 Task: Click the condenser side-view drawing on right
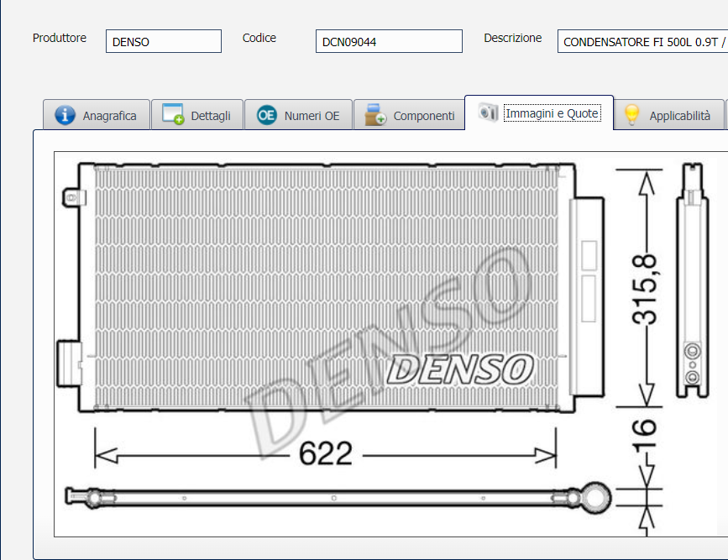point(692,280)
